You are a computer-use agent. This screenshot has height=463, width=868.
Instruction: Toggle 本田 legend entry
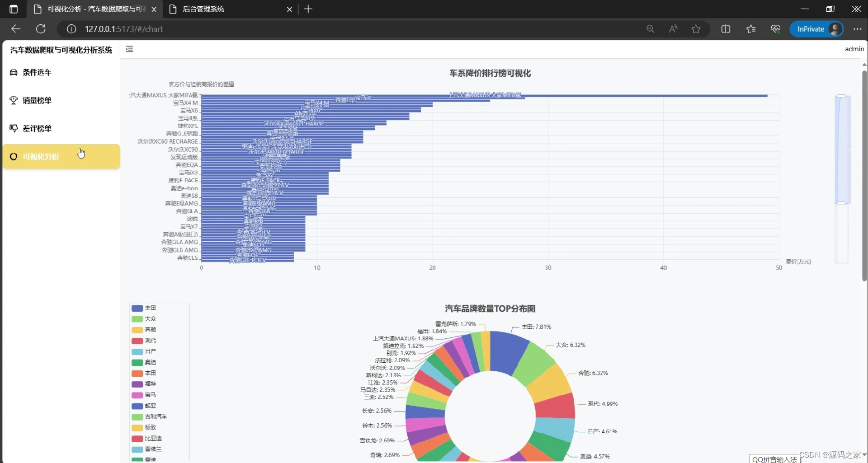pos(144,373)
